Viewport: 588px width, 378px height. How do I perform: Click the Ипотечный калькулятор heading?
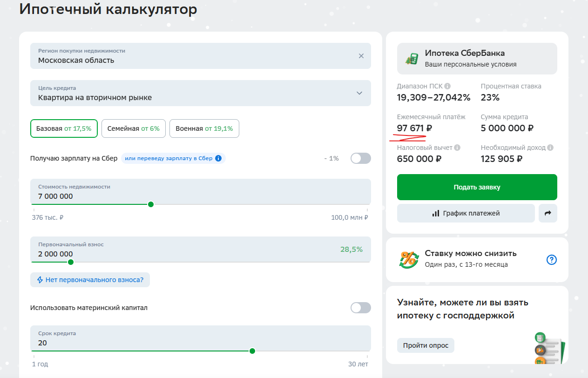pos(108,9)
